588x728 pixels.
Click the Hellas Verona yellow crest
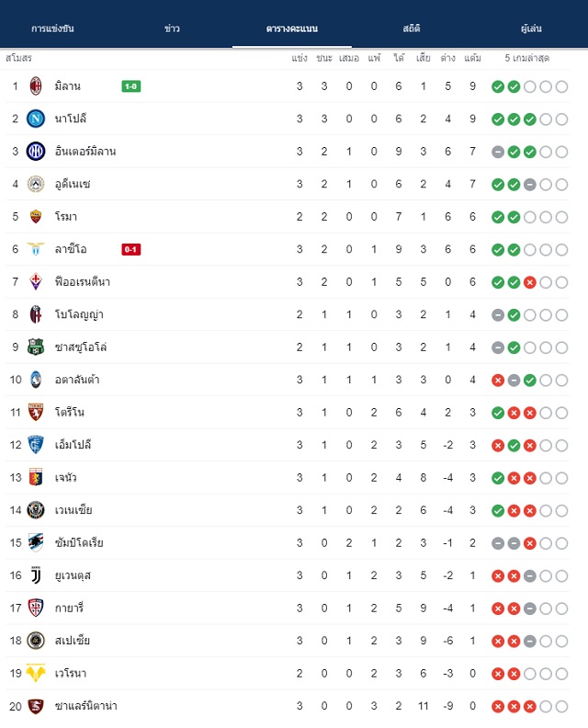click(36, 673)
